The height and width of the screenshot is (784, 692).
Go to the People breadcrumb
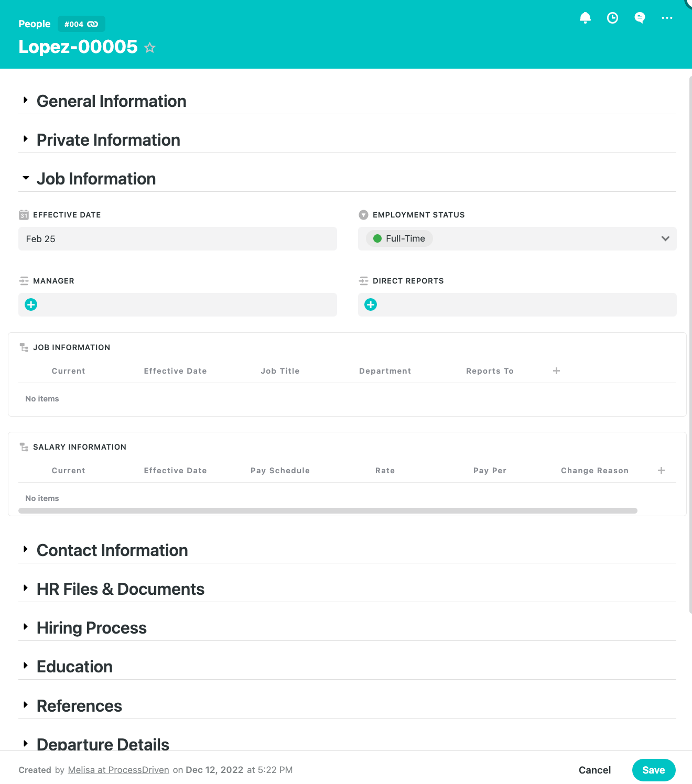pos(35,24)
